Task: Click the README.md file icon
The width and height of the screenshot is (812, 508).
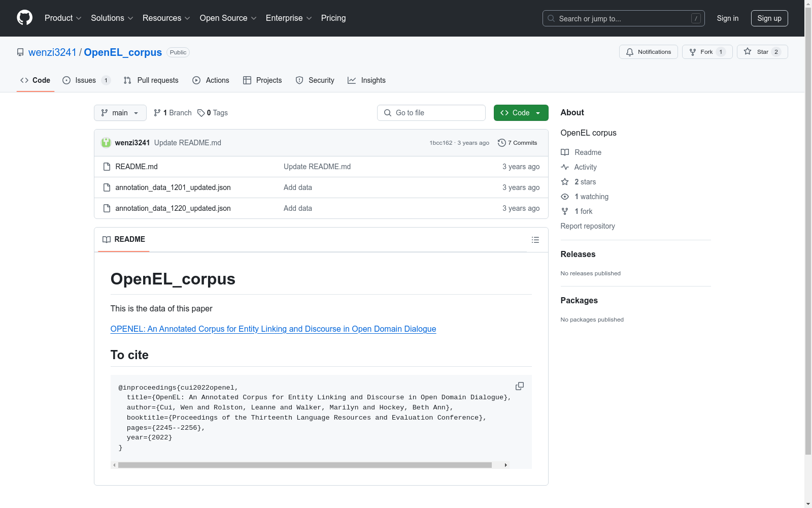Action: pos(107,167)
